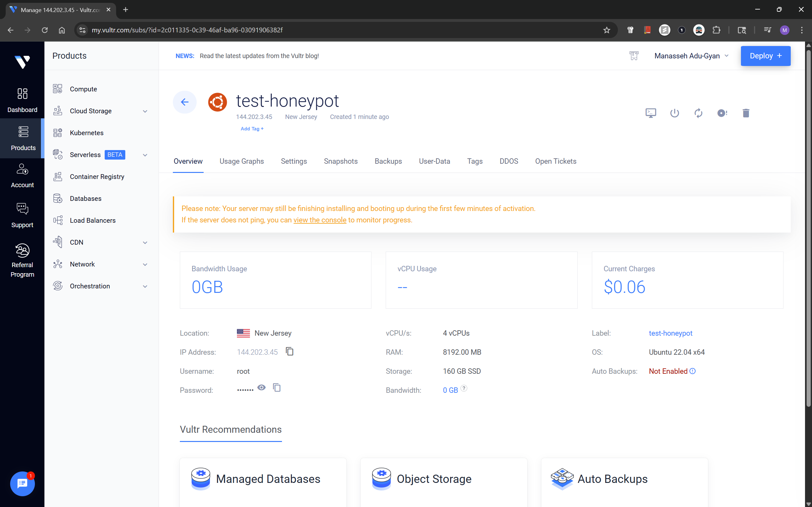Click the NEWS Vultr blog link

(x=259, y=56)
